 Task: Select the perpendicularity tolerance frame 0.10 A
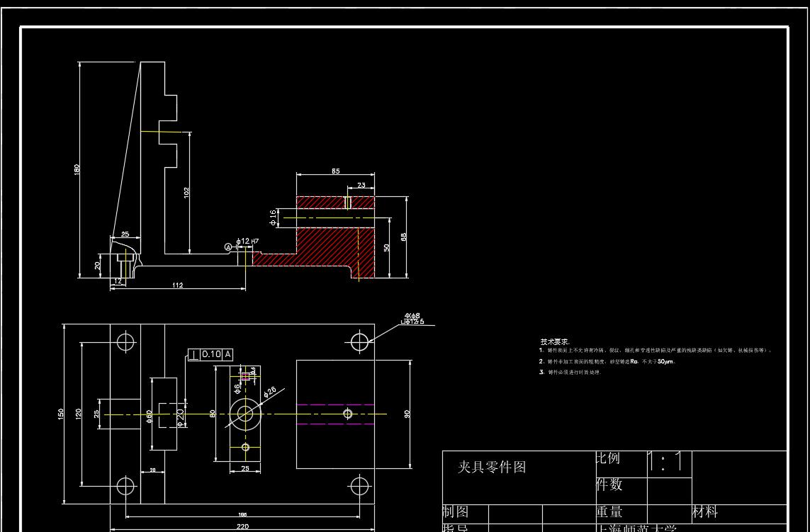coord(210,355)
